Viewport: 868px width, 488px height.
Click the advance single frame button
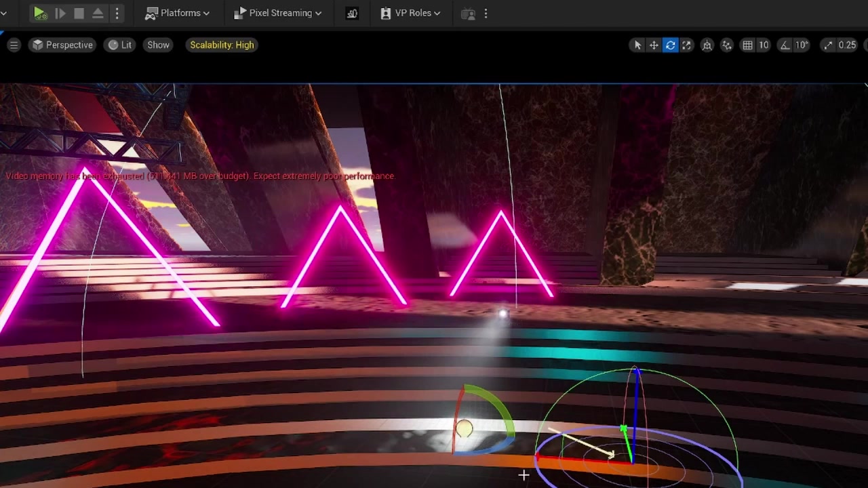60,13
